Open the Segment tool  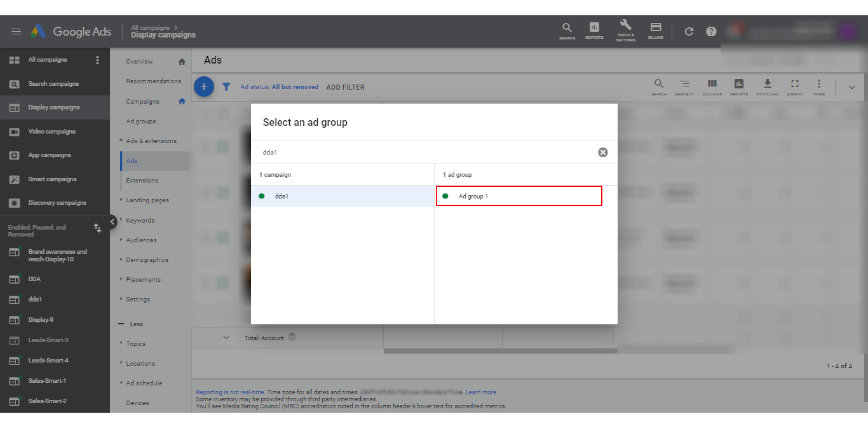point(684,87)
